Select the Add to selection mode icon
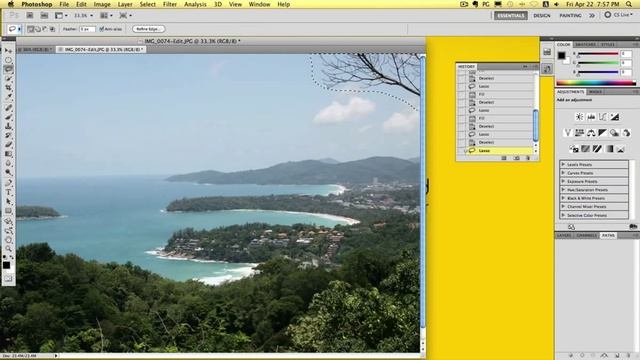This screenshot has height=360, width=640. coord(38,29)
